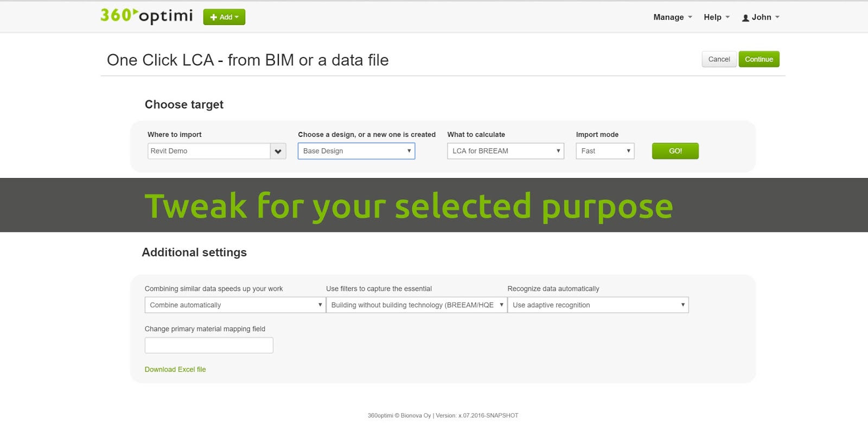Click the Continue button
Image resolution: width=868 pixels, height=437 pixels.
click(758, 59)
